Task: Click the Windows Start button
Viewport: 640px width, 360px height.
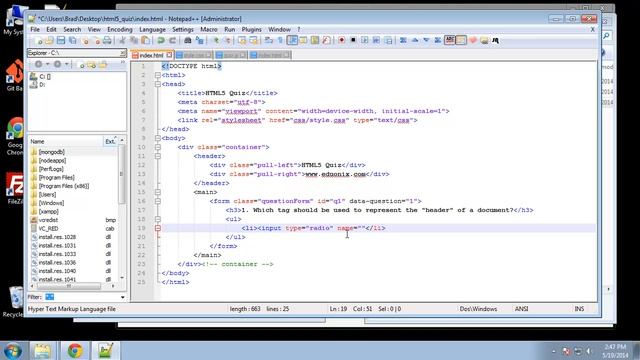Action: coord(12,351)
